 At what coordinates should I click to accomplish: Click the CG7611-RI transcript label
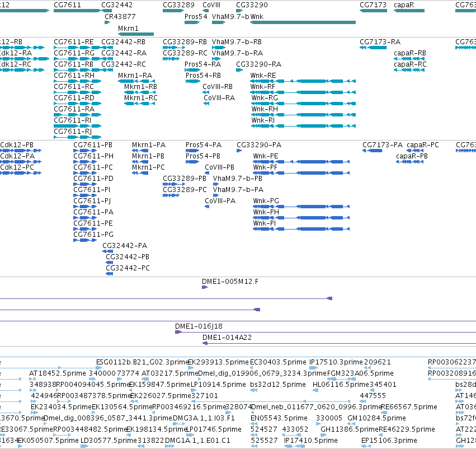click(x=72, y=120)
